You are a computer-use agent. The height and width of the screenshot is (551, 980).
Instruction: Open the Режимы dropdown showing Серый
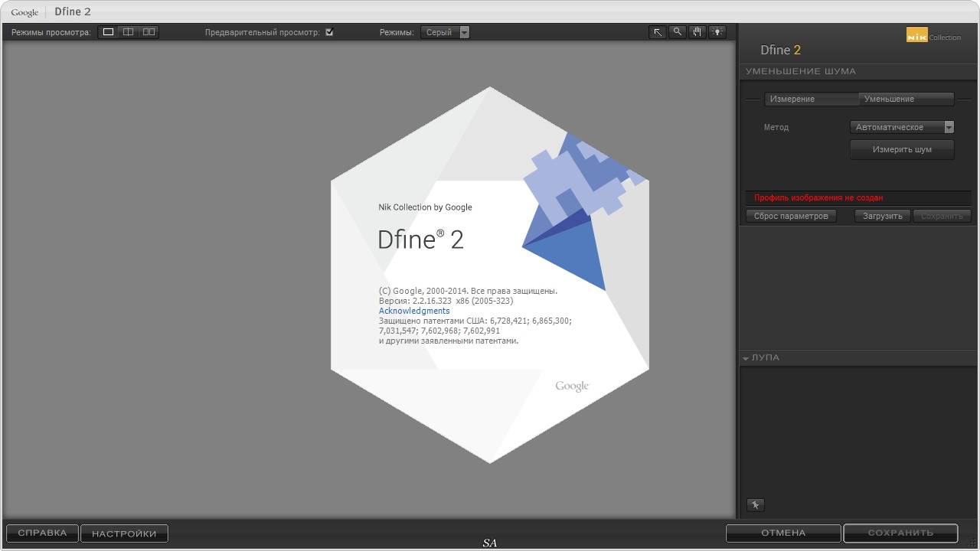click(445, 32)
